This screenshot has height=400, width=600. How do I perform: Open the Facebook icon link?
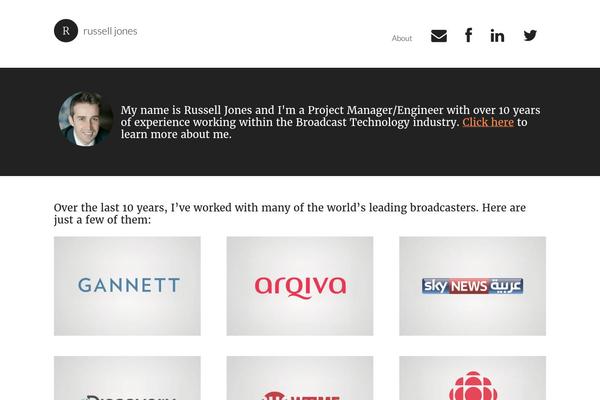468,35
